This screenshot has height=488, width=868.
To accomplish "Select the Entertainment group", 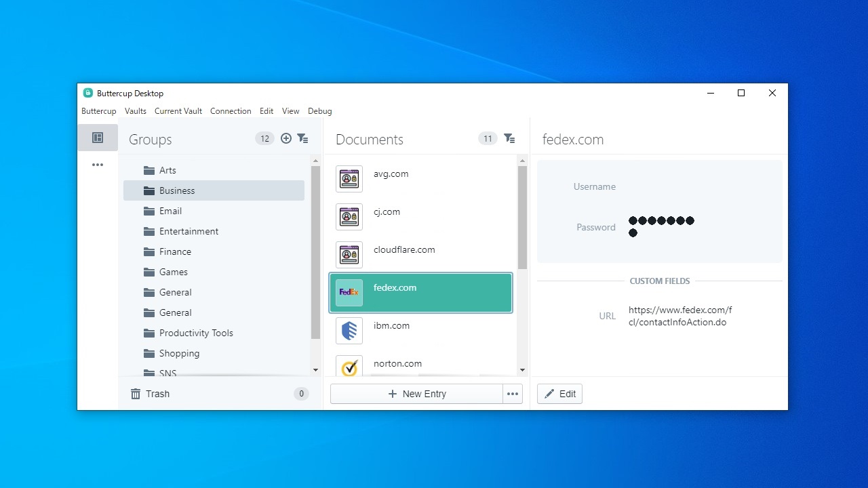I will [x=214, y=231].
